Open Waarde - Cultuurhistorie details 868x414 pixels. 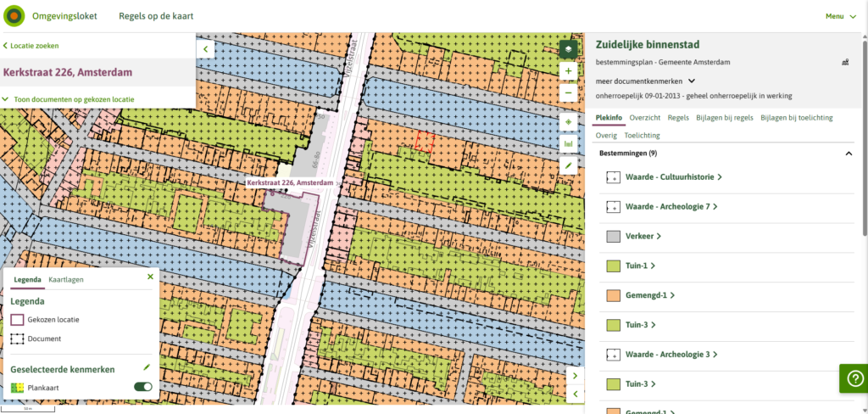673,177
